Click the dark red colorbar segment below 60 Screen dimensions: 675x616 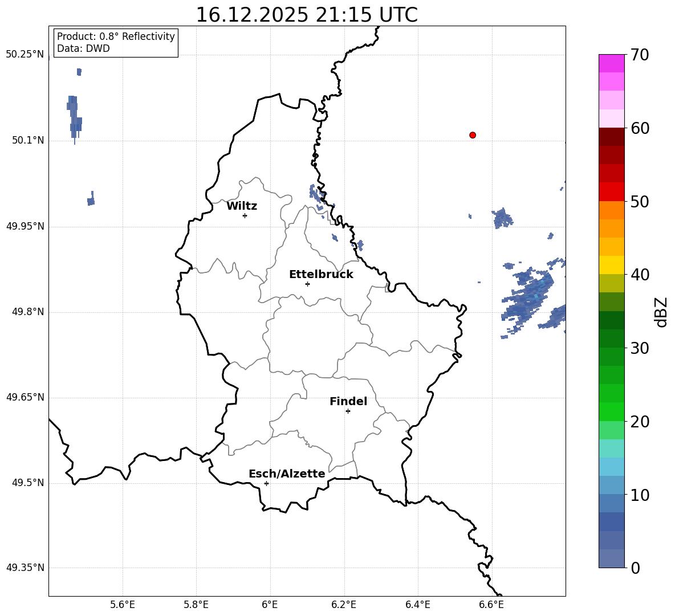coord(611,137)
